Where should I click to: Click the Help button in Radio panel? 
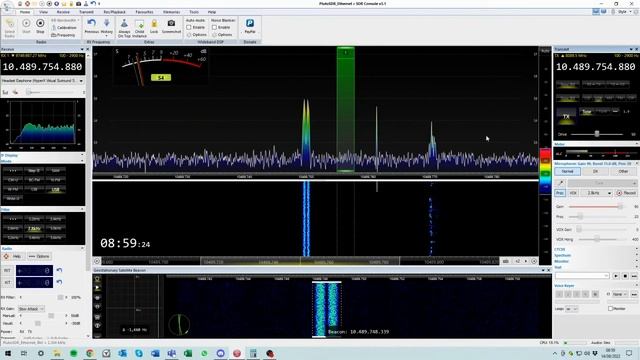click(x=12, y=256)
